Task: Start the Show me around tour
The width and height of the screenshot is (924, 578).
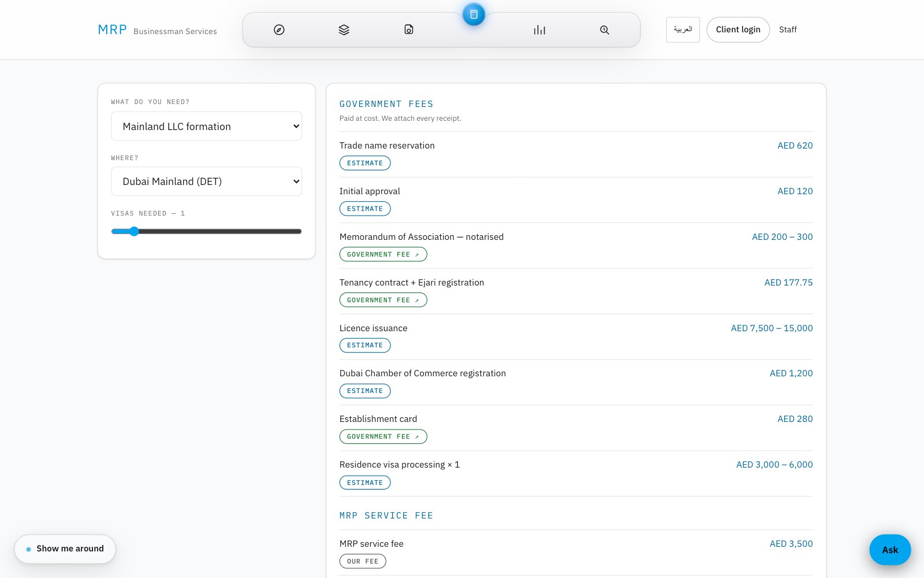Action: [65, 549]
